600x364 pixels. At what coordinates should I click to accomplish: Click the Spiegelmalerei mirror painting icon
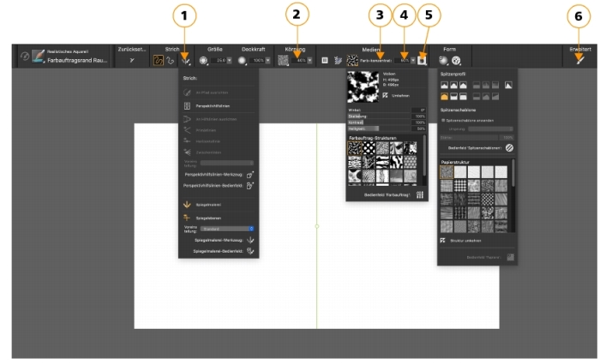188,205
